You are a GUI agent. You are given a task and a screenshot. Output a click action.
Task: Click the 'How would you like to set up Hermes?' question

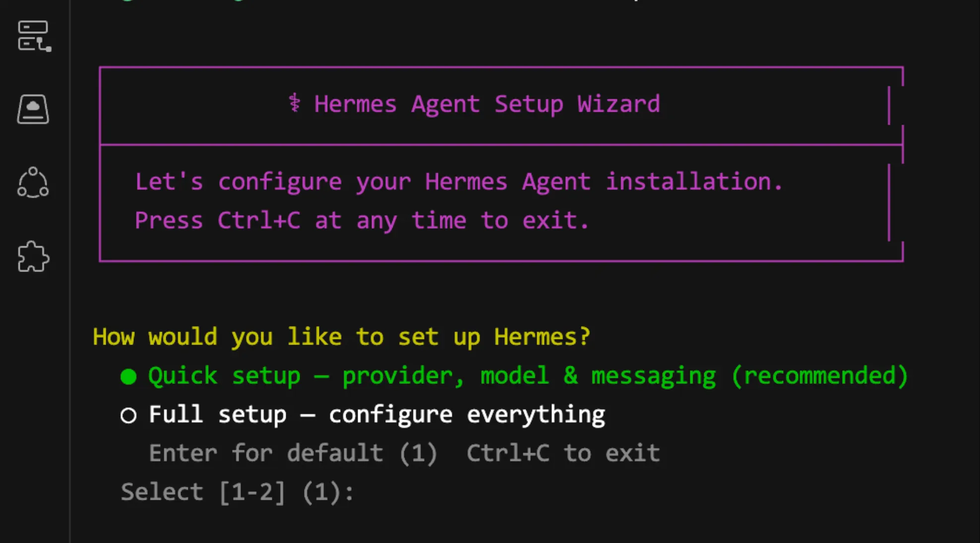coord(341,337)
